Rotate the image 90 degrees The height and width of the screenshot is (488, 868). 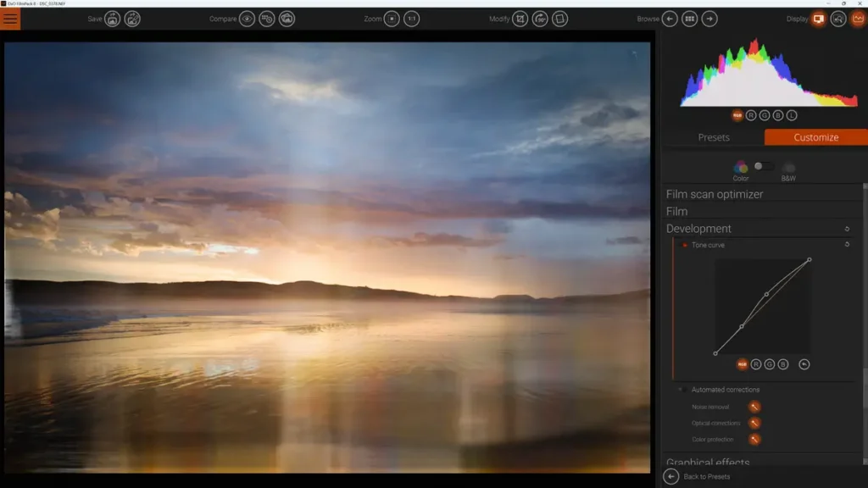(x=542, y=19)
